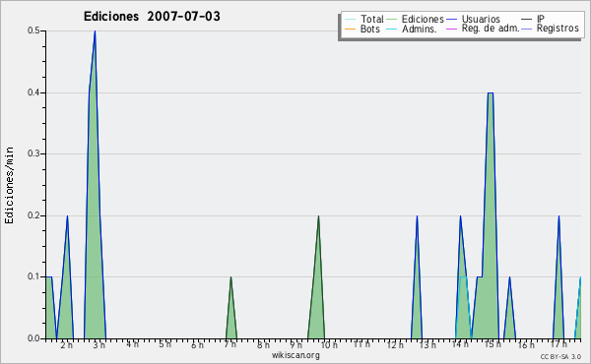Click the 0.3 y-axis value
Viewport: 591px width, 364px height.
(33, 153)
